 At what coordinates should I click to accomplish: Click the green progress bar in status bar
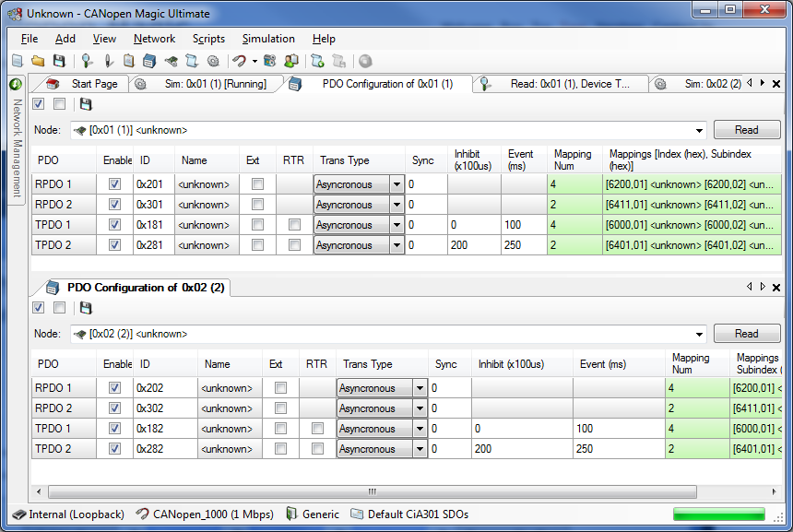point(719,514)
